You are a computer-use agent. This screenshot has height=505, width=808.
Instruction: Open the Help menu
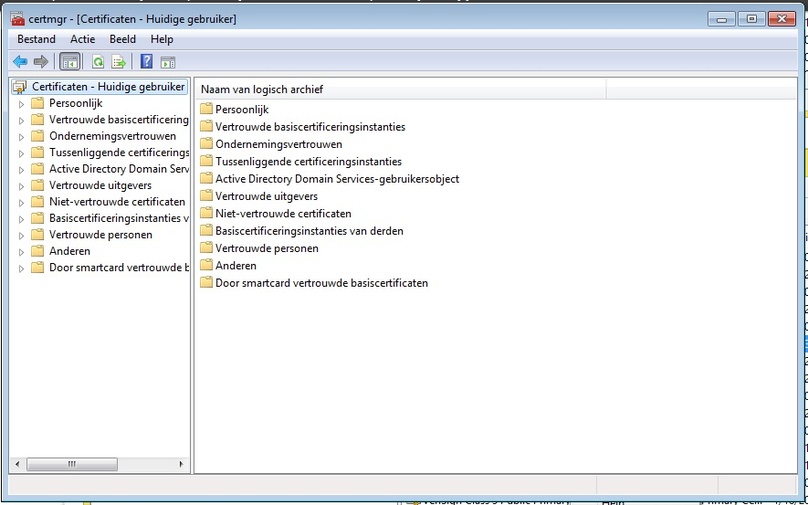coord(162,39)
